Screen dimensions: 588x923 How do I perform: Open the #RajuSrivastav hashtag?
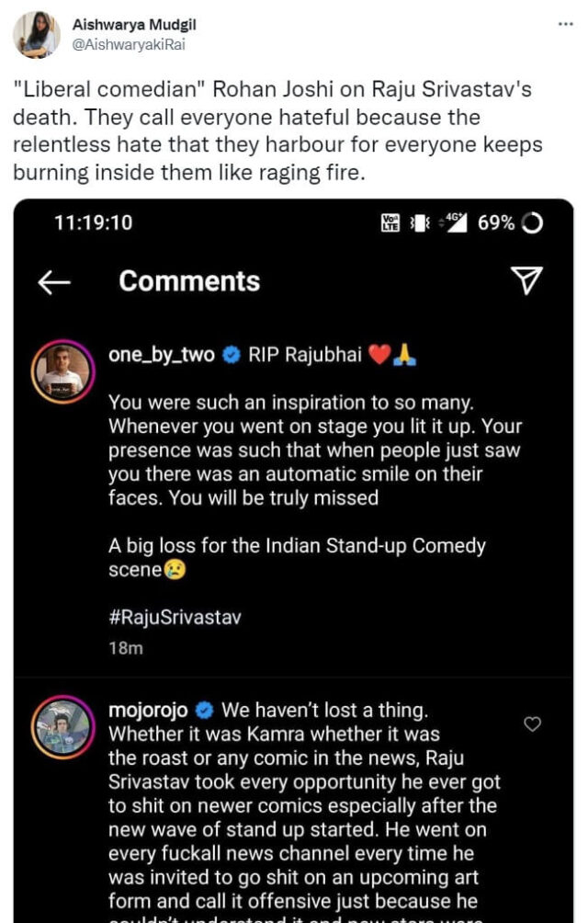point(175,617)
